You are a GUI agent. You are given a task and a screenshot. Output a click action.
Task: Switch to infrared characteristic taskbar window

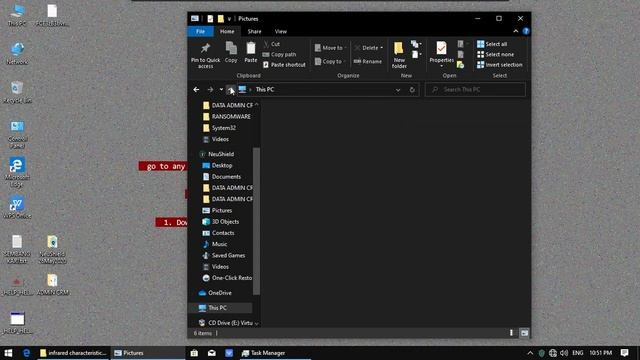pos(73,353)
